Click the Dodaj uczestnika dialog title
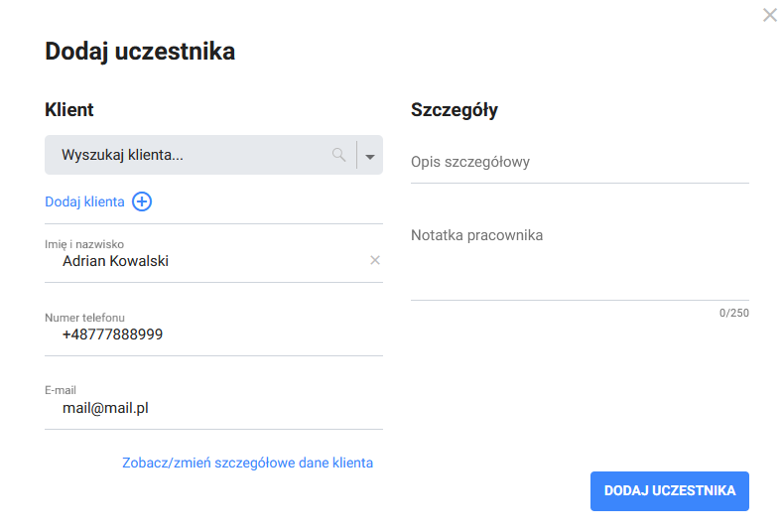Image resolution: width=783 pixels, height=532 pixels. [x=140, y=52]
